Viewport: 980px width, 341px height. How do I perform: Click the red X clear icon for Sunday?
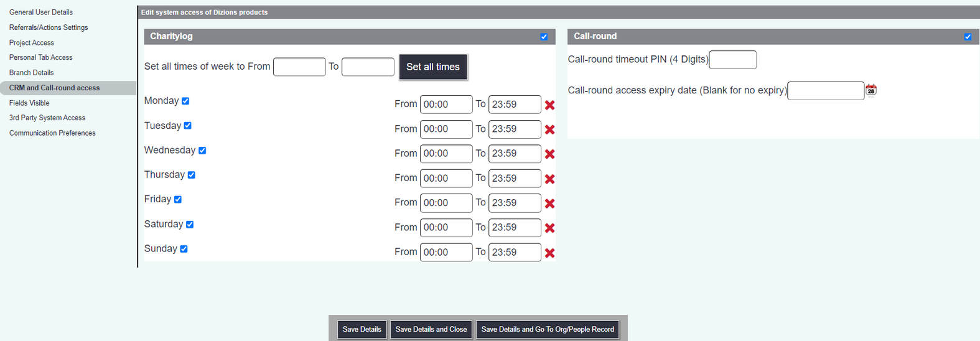point(549,253)
